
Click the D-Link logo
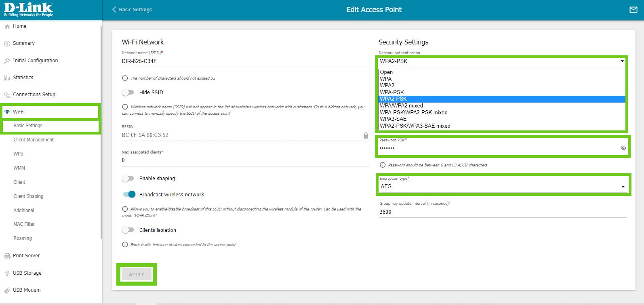pyautogui.click(x=29, y=10)
